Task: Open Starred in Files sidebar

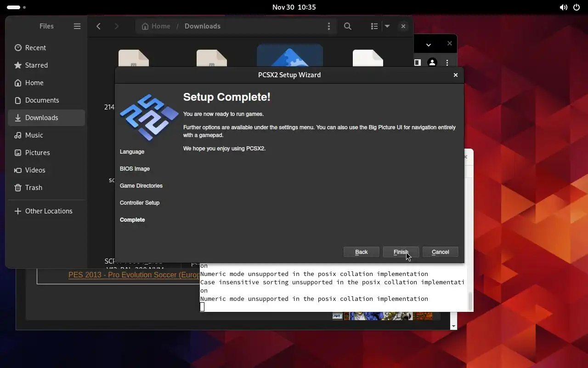Action: pos(46,65)
